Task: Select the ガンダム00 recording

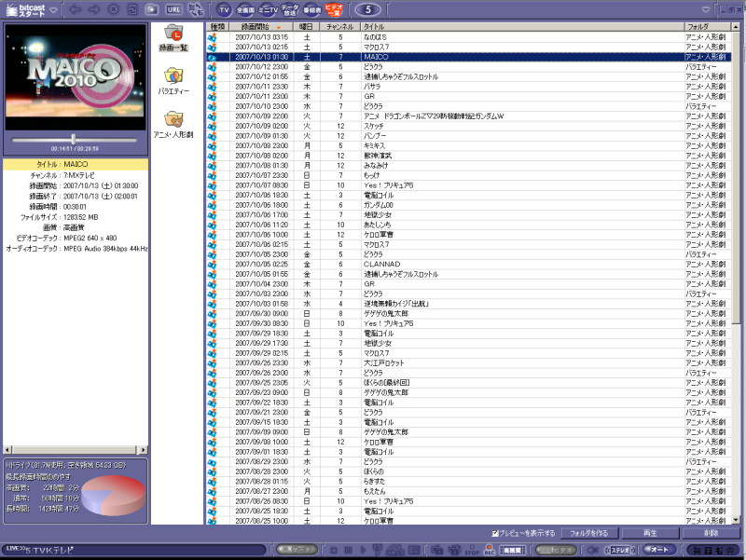Action: [469, 205]
